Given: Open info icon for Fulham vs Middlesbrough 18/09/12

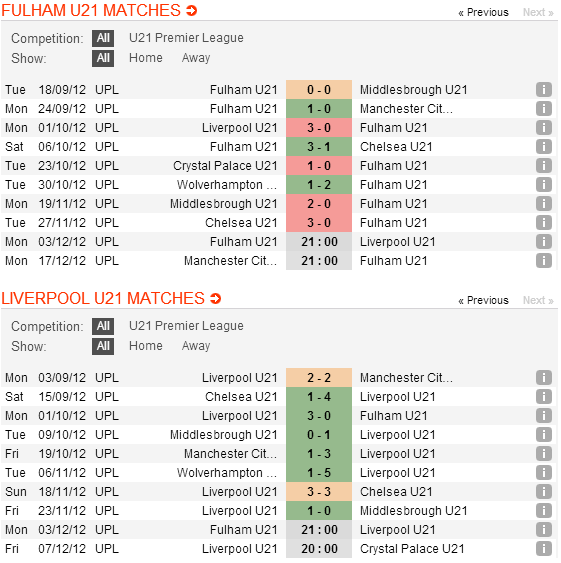Looking at the screenshot, I should coord(544,90).
